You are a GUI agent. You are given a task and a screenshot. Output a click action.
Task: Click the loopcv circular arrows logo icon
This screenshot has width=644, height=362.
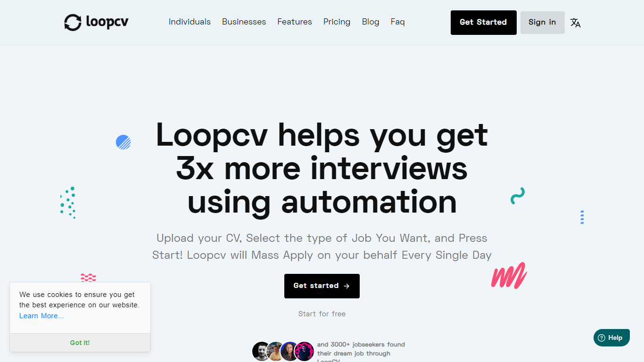tap(73, 22)
